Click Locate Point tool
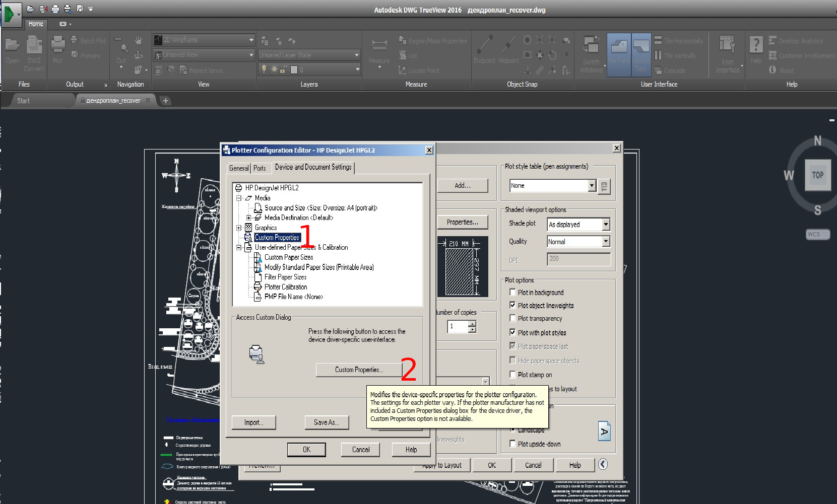 419,70
